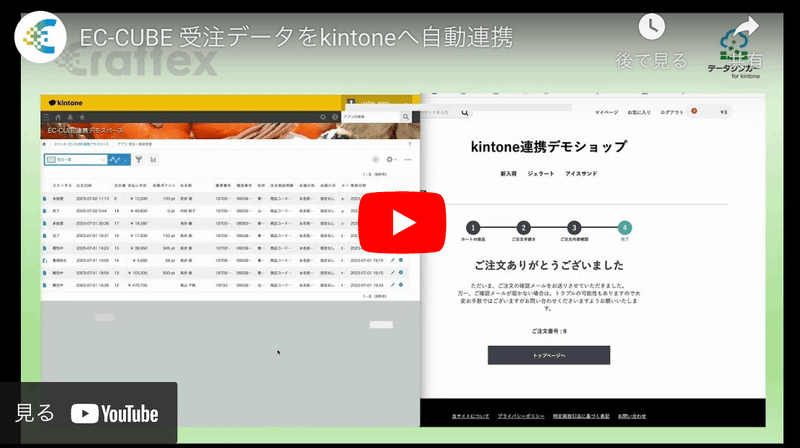Open the video title link

[296, 38]
